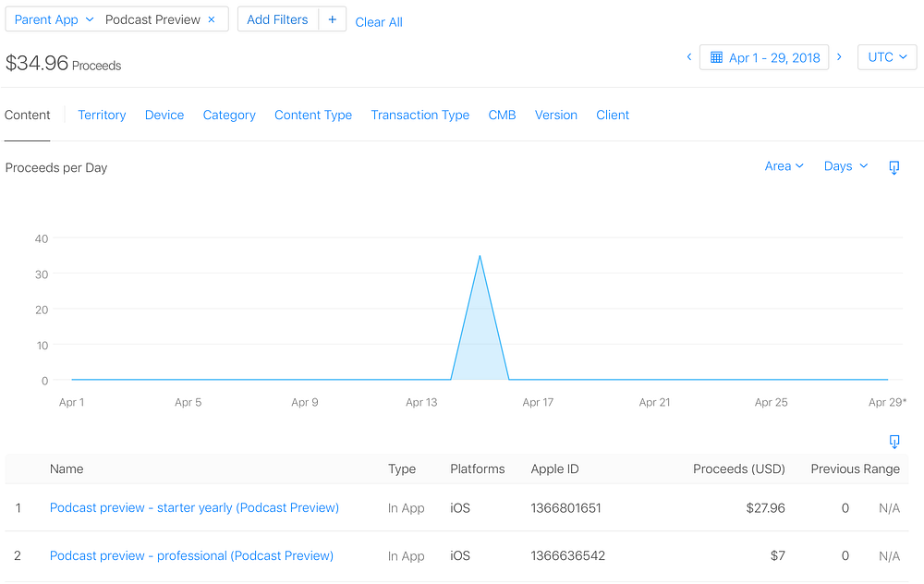924x584 pixels.
Task: Click the $34.96 Proceeds total
Action: [63, 63]
